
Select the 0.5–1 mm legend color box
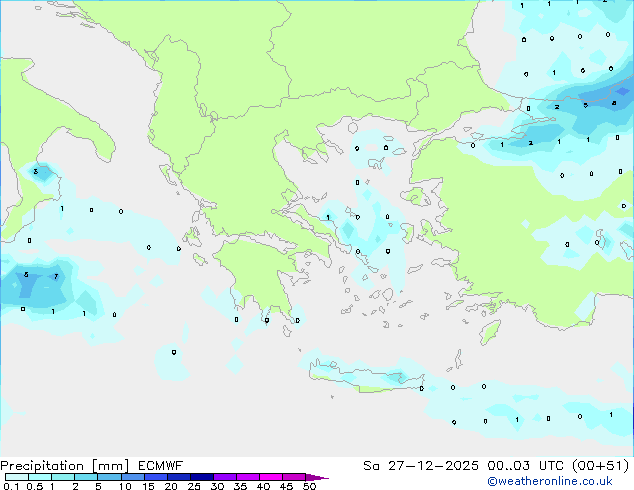(x=40, y=477)
